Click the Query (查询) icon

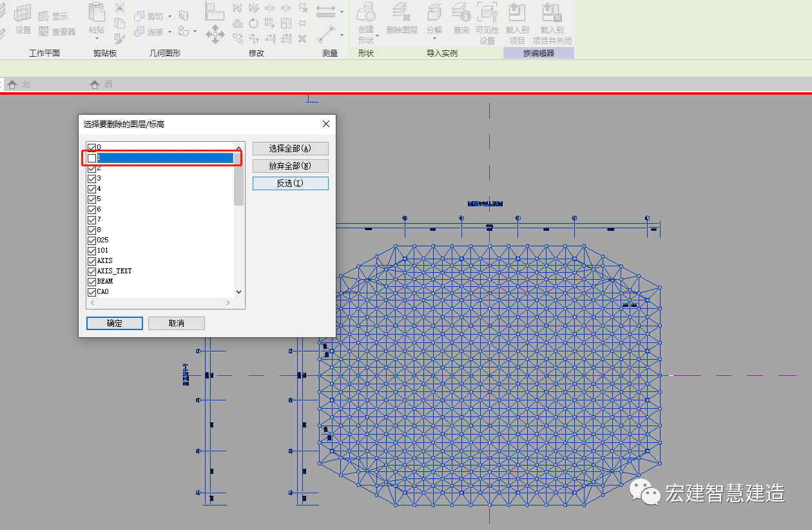(461, 12)
